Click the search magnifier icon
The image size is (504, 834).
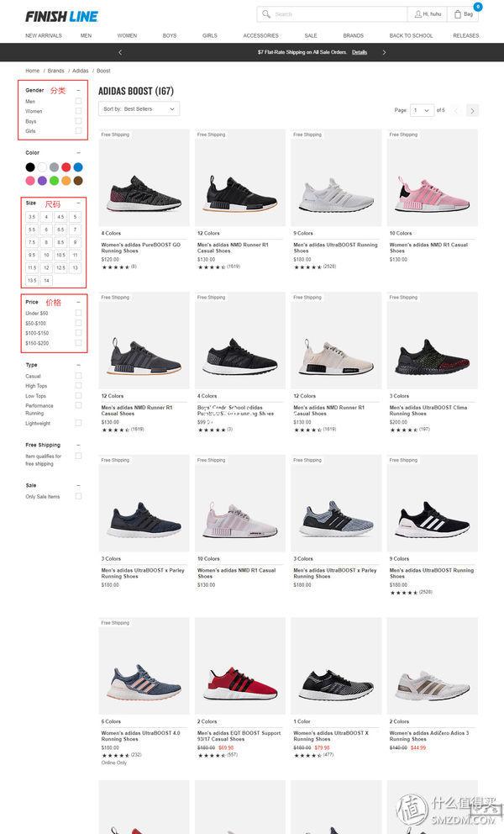[x=266, y=13]
